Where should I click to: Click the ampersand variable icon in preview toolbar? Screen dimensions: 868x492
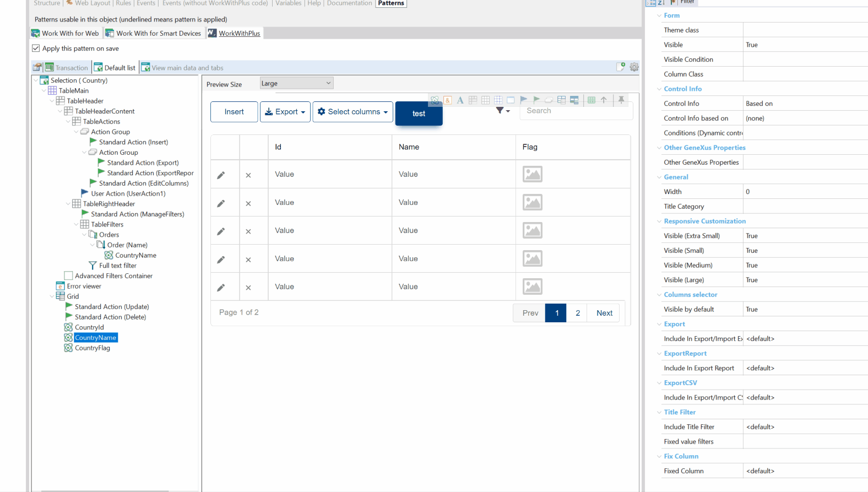click(x=448, y=100)
